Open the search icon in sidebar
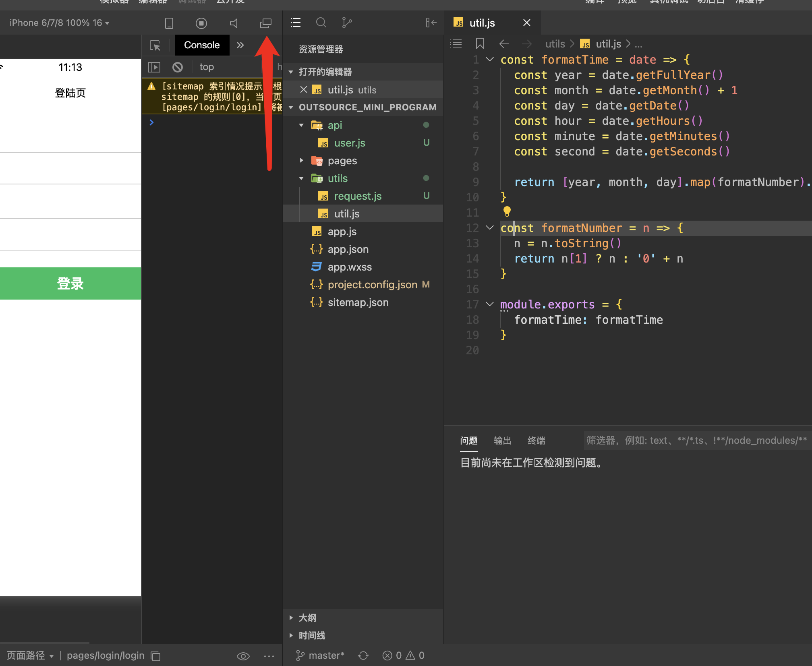The image size is (812, 666). click(321, 23)
